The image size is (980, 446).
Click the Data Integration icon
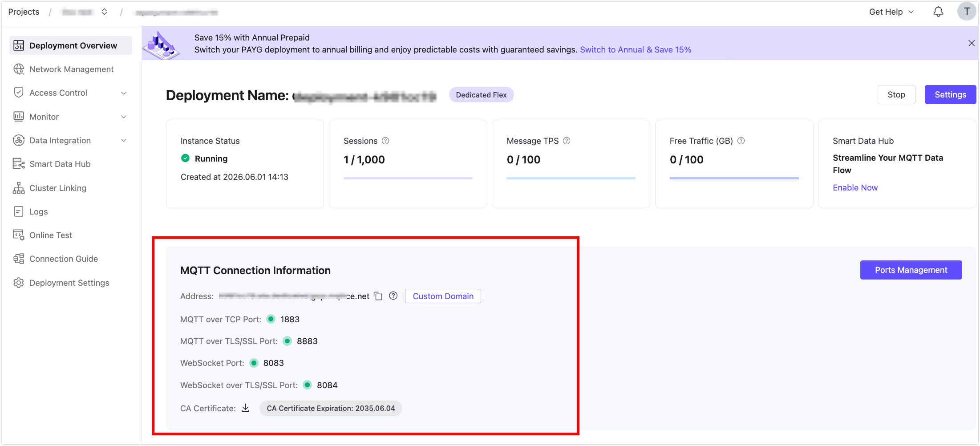pyautogui.click(x=19, y=140)
